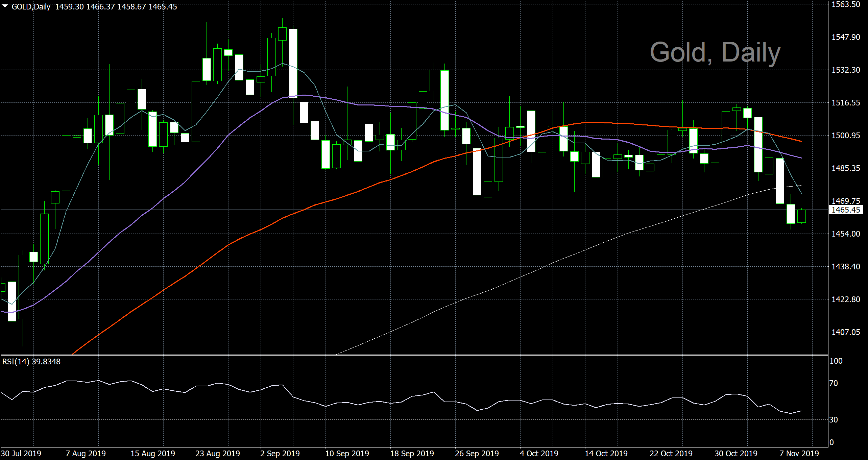Select the 1563.50 price axis label

click(846, 4)
